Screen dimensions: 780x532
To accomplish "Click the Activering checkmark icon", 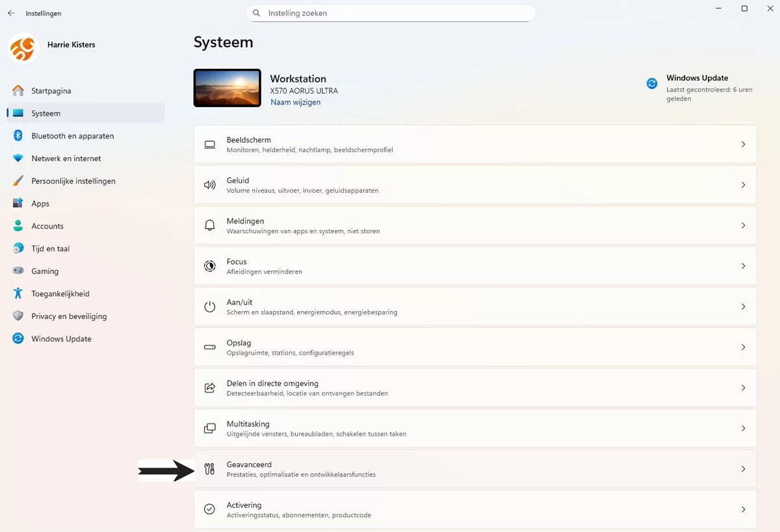I will pyautogui.click(x=209, y=509).
